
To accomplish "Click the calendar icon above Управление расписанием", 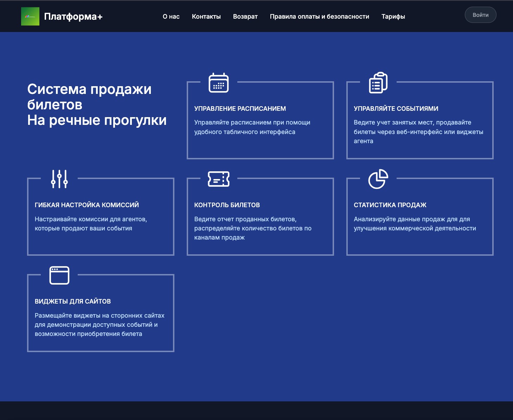I will [x=219, y=83].
